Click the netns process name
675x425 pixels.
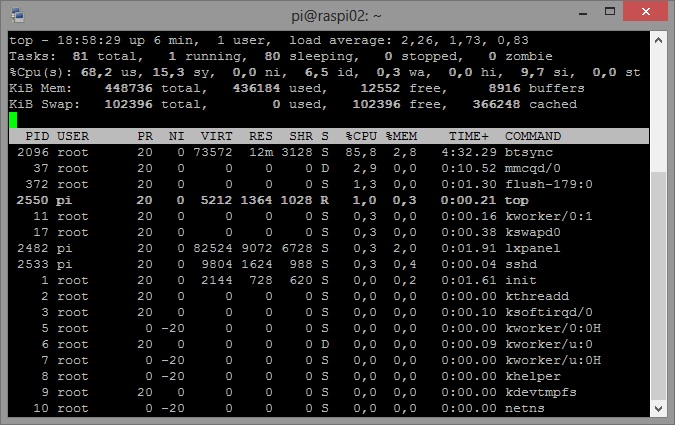[x=525, y=408]
